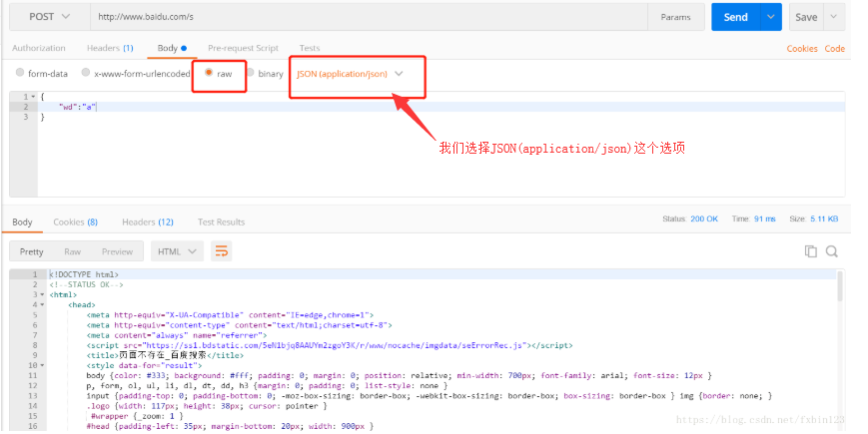Open the Pre-request Script tab
The width and height of the screenshot is (868, 434).
click(x=243, y=48)
